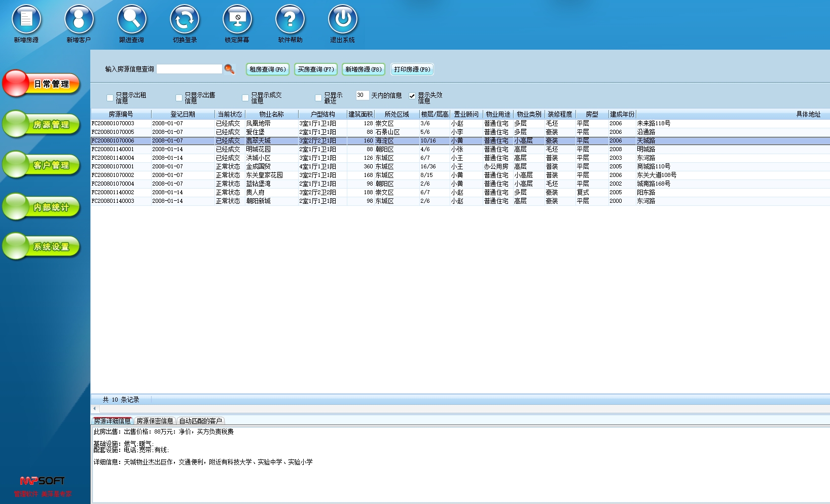830x504 pixels.
Task: Enable the 只显示出租信息 checkbox
Action: pos(110,98)
